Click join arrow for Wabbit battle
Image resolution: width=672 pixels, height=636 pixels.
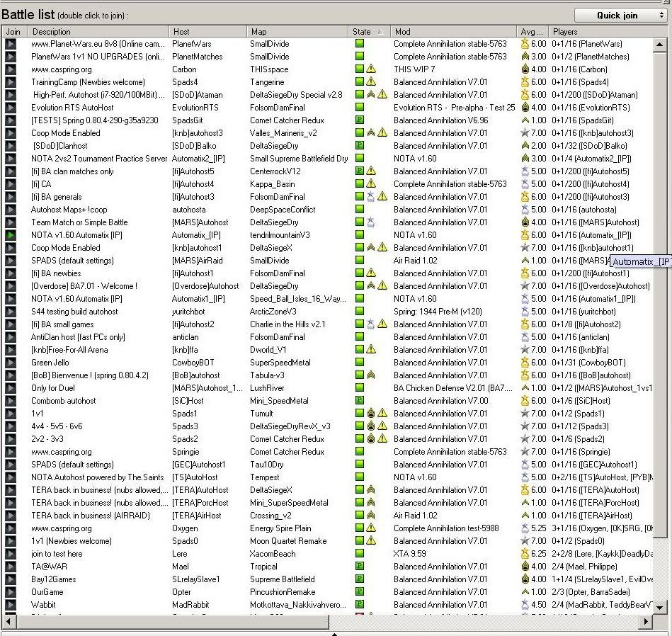[11, 605]
